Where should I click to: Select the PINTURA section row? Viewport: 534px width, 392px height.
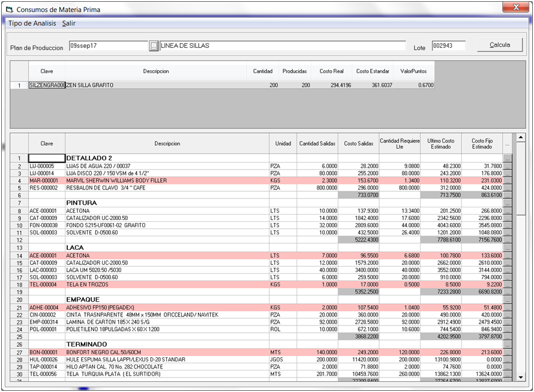(261, 203)
